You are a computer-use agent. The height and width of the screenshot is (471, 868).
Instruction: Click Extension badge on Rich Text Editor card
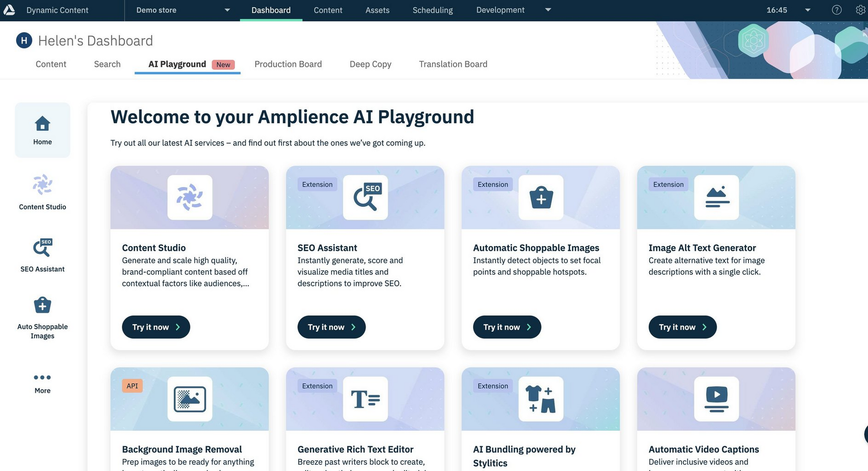(317, 386)
